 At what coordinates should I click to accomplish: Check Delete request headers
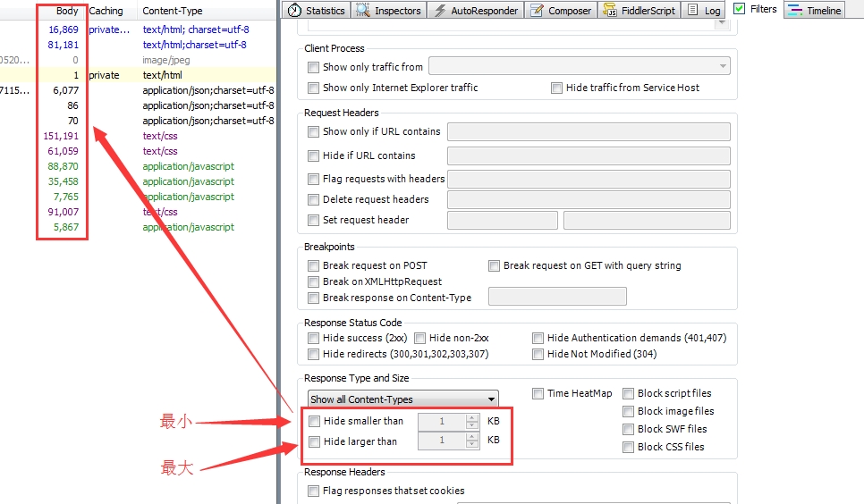[314, 199]
